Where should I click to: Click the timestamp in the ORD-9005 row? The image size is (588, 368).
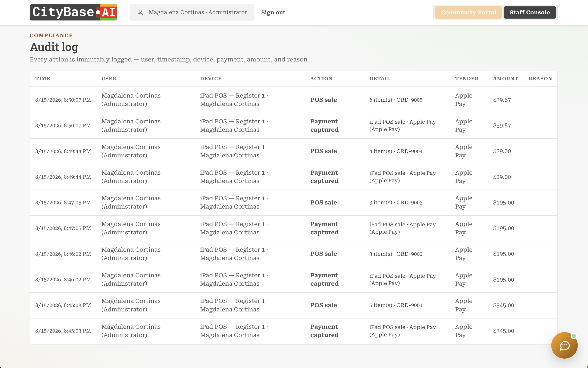tap(63, 100)
